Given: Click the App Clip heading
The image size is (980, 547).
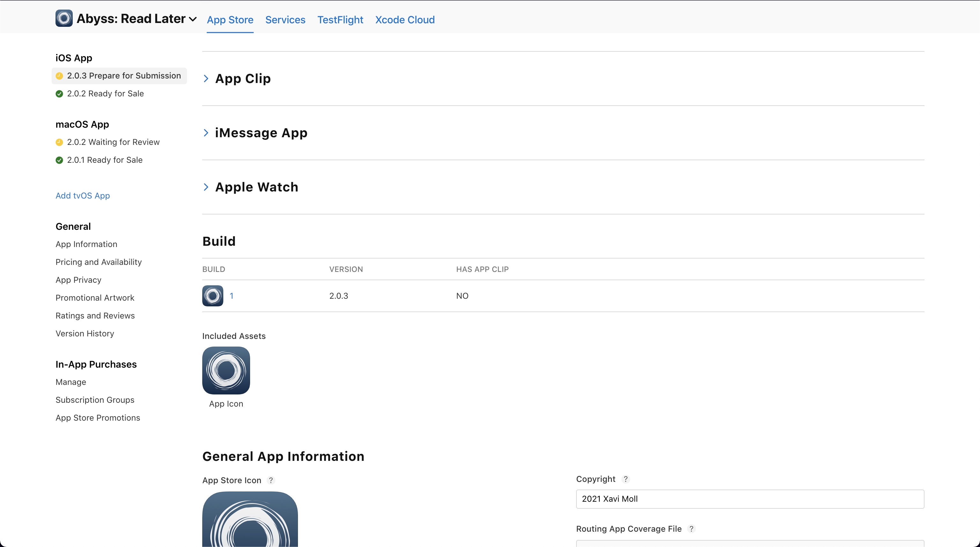Looking at the screenshot, I should (x=243, y=79).
